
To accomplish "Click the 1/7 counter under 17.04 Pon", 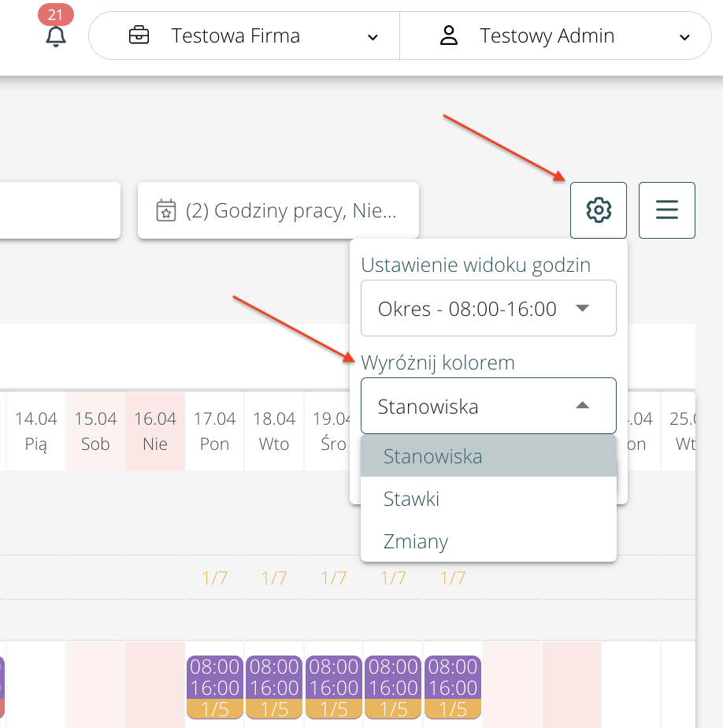I will point(214,578).
